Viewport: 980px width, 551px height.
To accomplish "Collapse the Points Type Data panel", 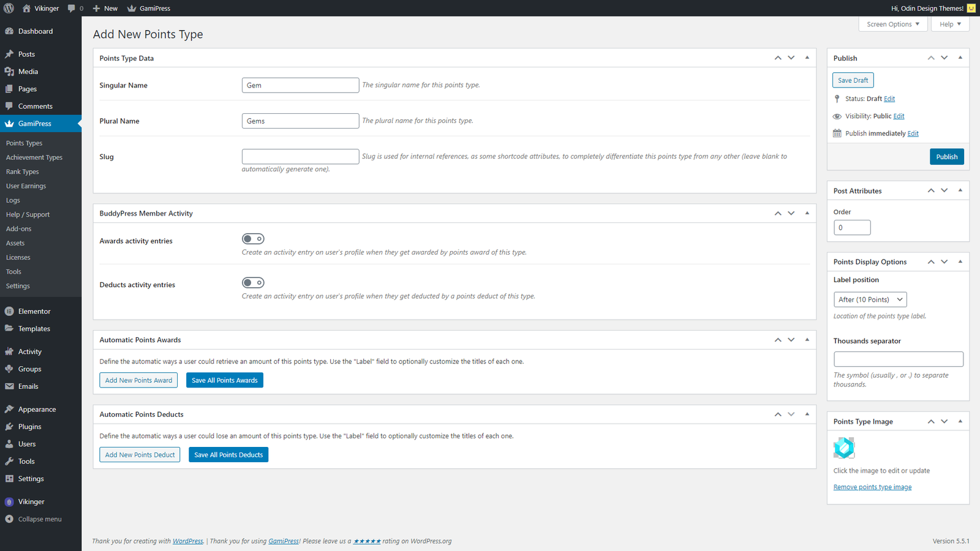I will (807, 58).
